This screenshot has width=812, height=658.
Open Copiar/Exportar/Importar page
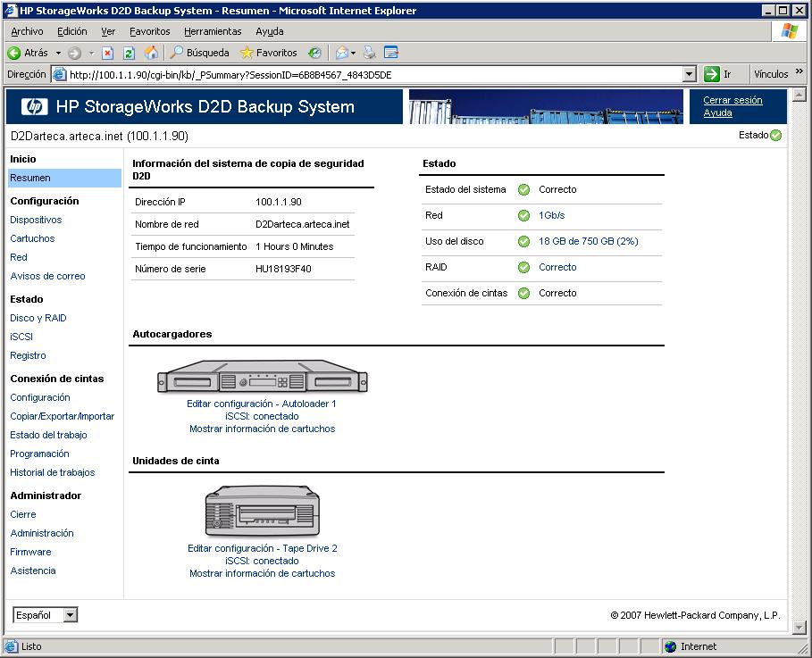pyautogui.click(x=63, y=416)
